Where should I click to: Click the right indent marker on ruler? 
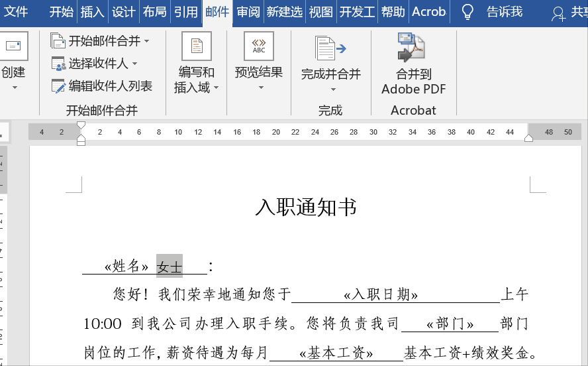tap(528, 138)
